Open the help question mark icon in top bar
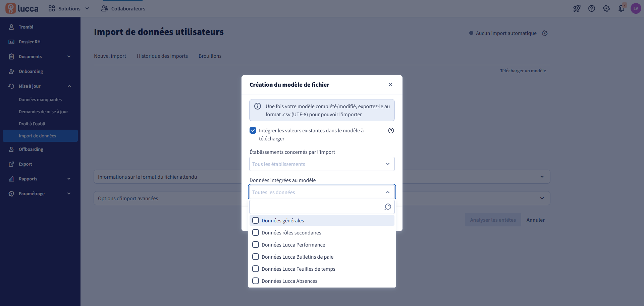The height and width of the screenshot is (306, 644). pyautogui.click(x=592, y=8)
